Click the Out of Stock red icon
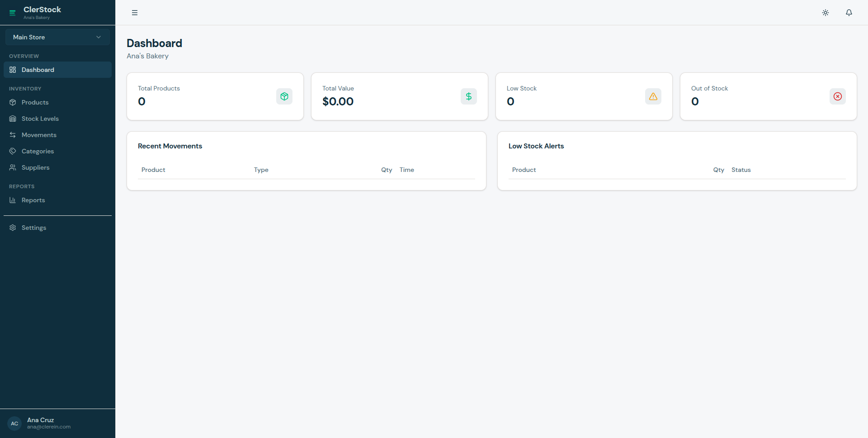Image resolution: width=868 pixels, height=438 pixels. (x=837, y=96)
